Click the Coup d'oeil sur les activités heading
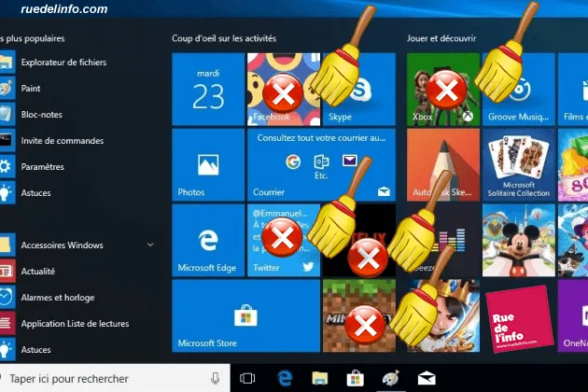 (224, 38)
